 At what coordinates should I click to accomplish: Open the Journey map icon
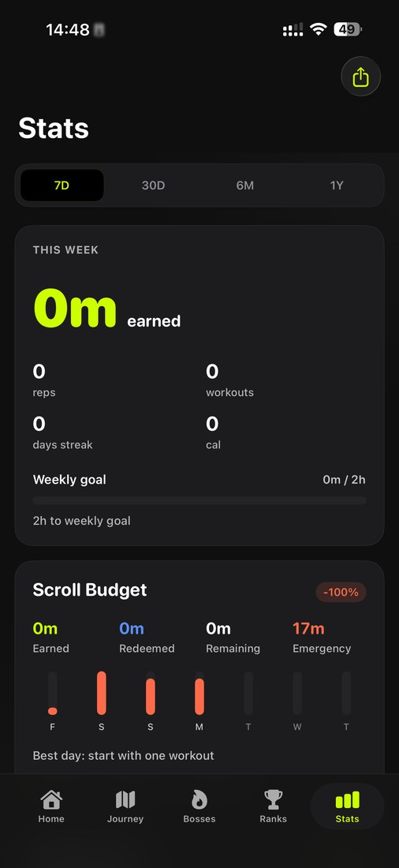[125, 799]
